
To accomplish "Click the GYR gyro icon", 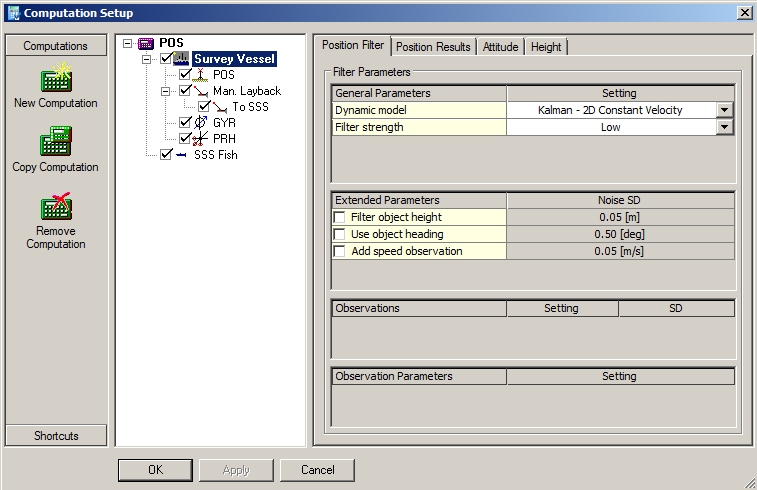I will [200, 123].
